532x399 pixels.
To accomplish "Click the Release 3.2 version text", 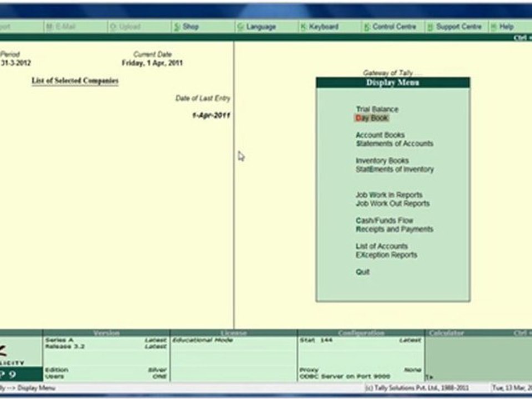I will coord(65,346).
